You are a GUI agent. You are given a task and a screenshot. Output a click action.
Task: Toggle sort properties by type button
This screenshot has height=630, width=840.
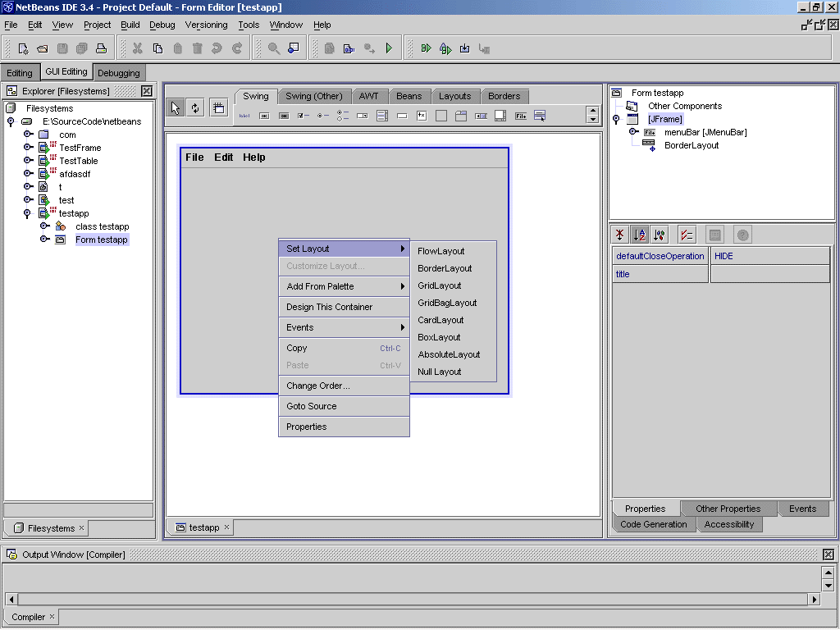coord(660,235)
